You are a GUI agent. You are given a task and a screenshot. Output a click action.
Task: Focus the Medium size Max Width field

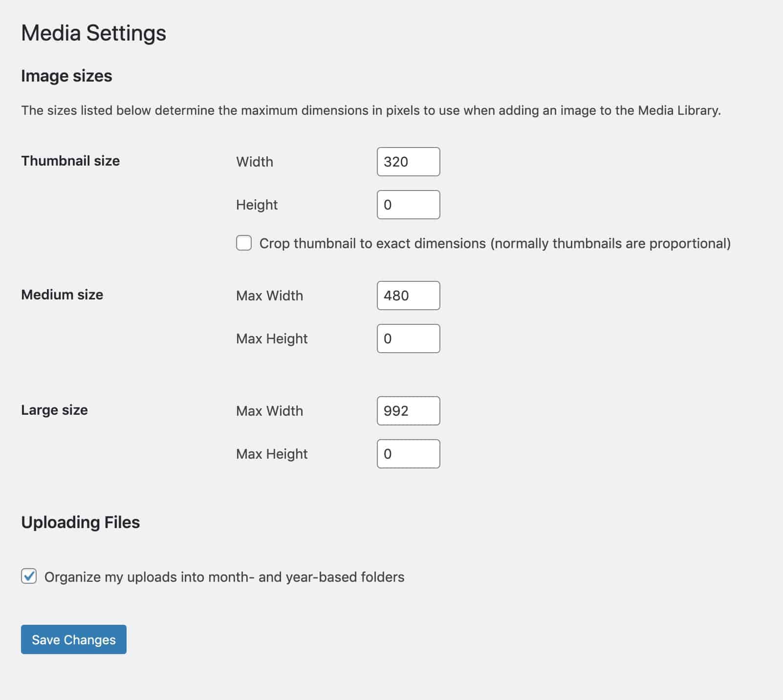(x=408, y=295)
